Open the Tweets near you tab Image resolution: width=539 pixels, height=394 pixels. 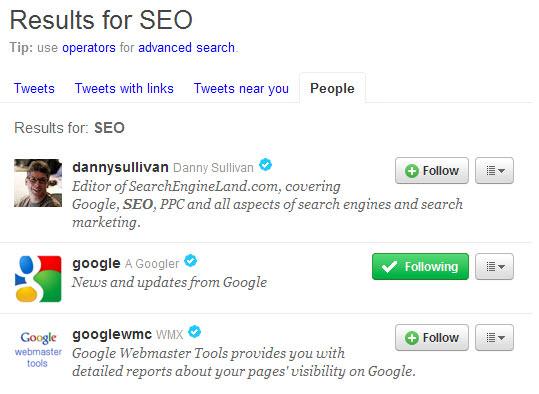click(x=241, y=89)
